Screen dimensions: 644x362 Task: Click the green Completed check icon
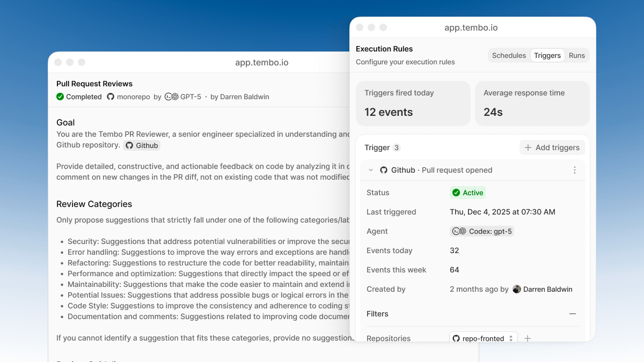point(60,97)
